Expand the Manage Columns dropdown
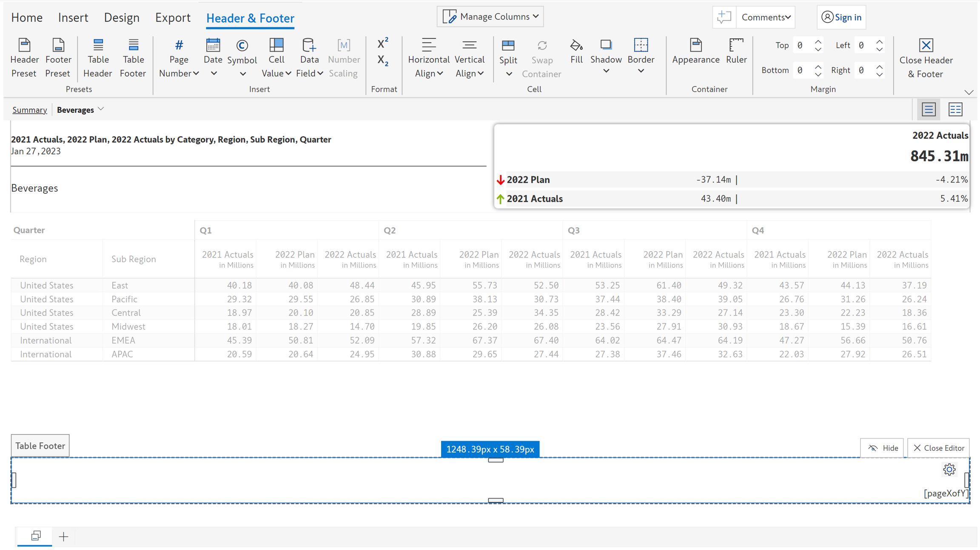980x550 pixels. point(490,17)
